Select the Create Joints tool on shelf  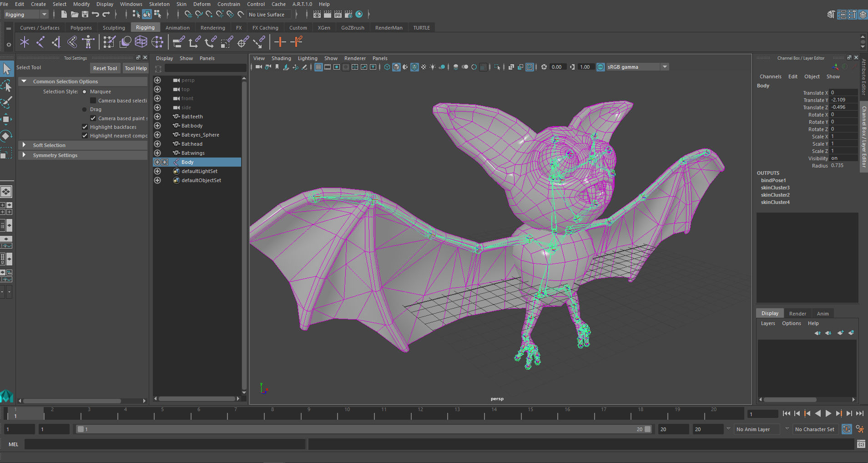(40, 42)
